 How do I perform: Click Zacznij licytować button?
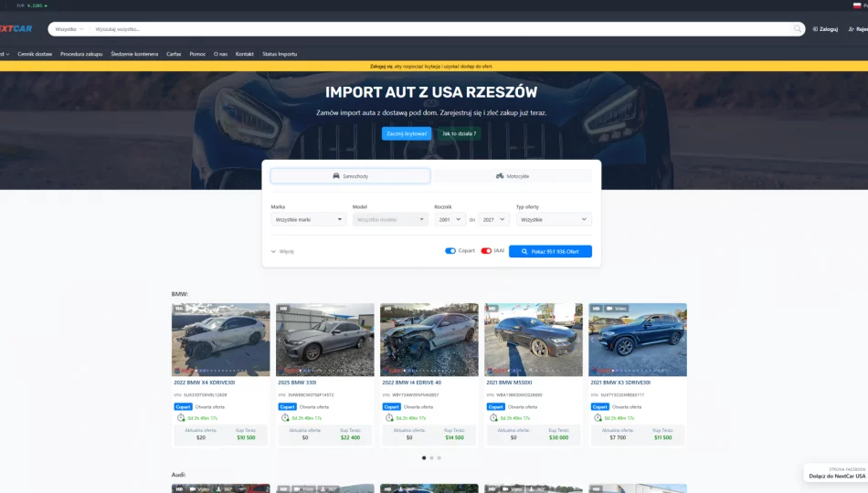coord(407,133)
